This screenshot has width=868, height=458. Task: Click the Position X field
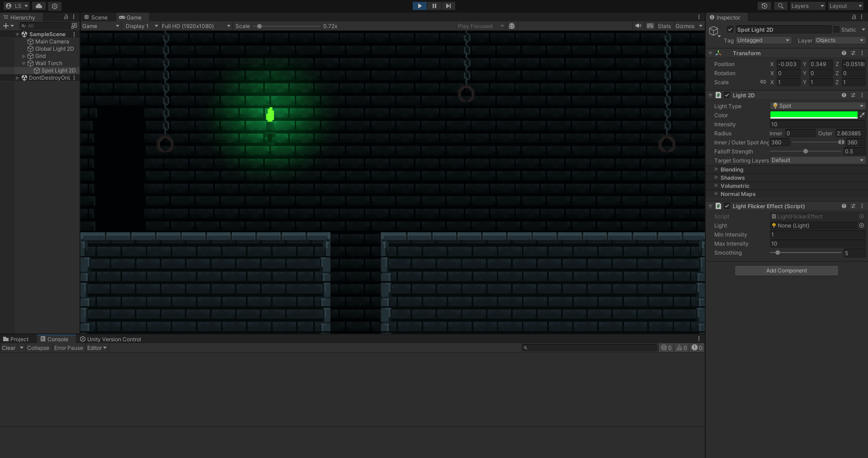(x=788, y=64)
